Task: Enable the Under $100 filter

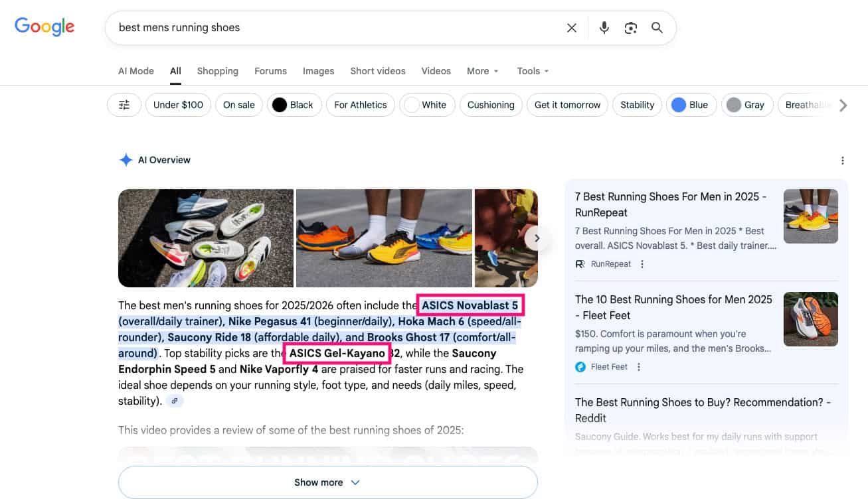Action: [x=178, y=104]
